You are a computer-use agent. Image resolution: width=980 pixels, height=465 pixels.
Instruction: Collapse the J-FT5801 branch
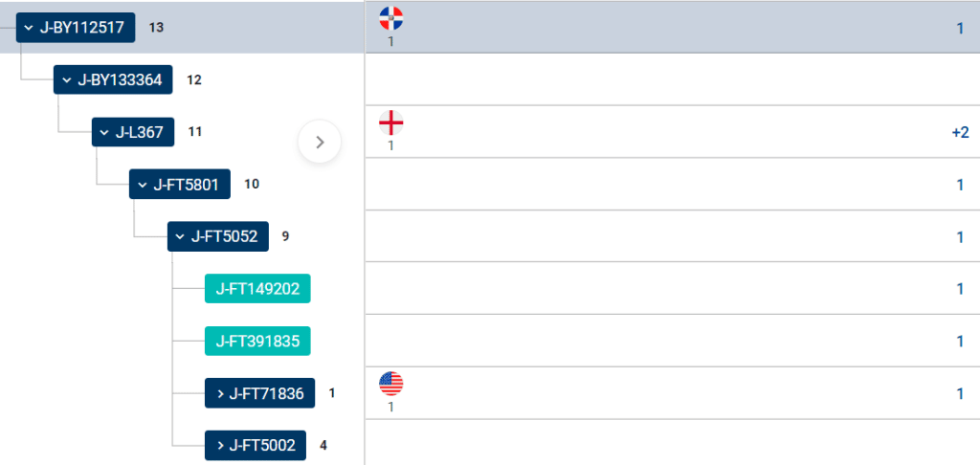142,185
